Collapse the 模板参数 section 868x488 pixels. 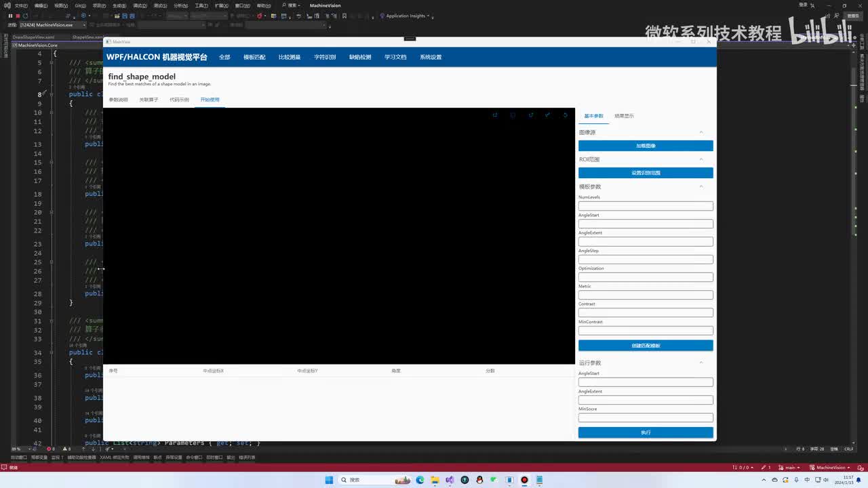(701, 186)
